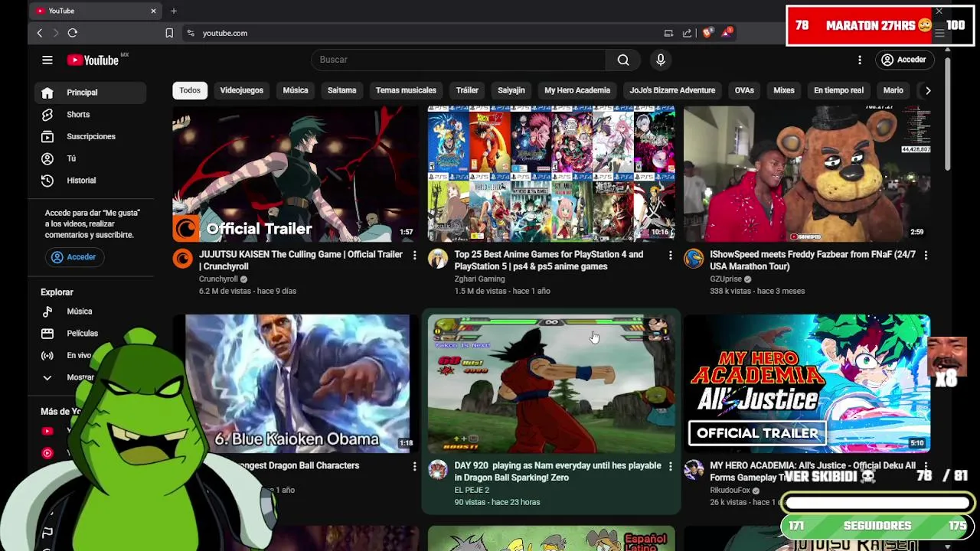Open the three-dot settings menu in header
The width and height of the screenshot is (980, 551).
click(x=860, y=60)
